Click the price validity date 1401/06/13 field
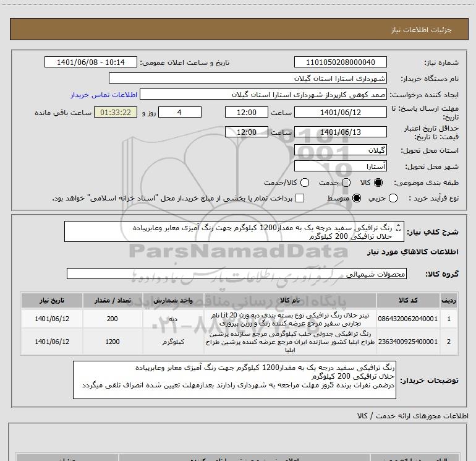This screenshot has height=461, width=476. [x=340, y=132]
